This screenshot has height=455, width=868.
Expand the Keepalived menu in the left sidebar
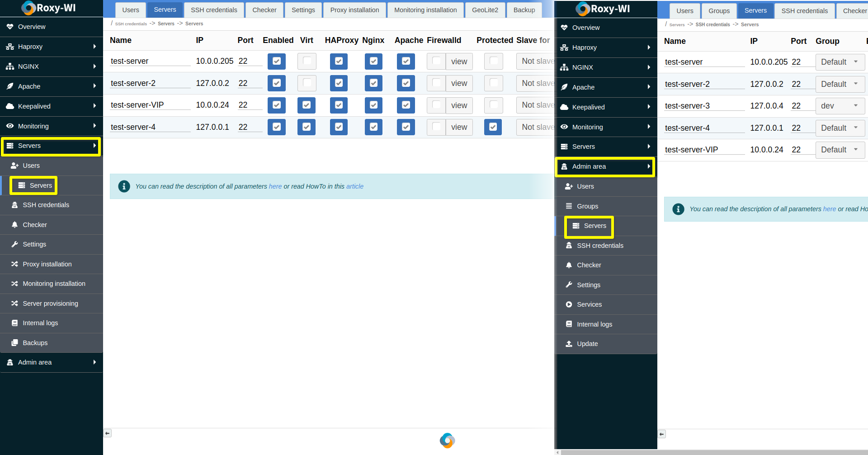pyautogui.click(x=52, y=106)
